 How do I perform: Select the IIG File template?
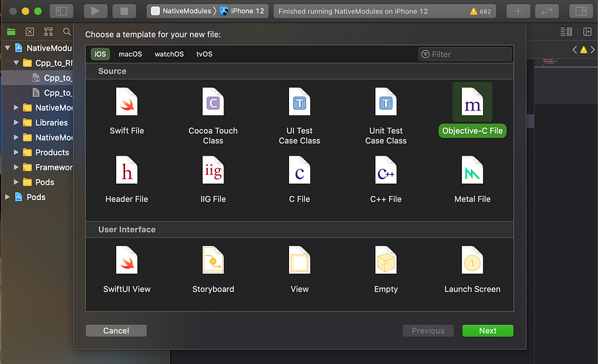[x=213, y=179]
